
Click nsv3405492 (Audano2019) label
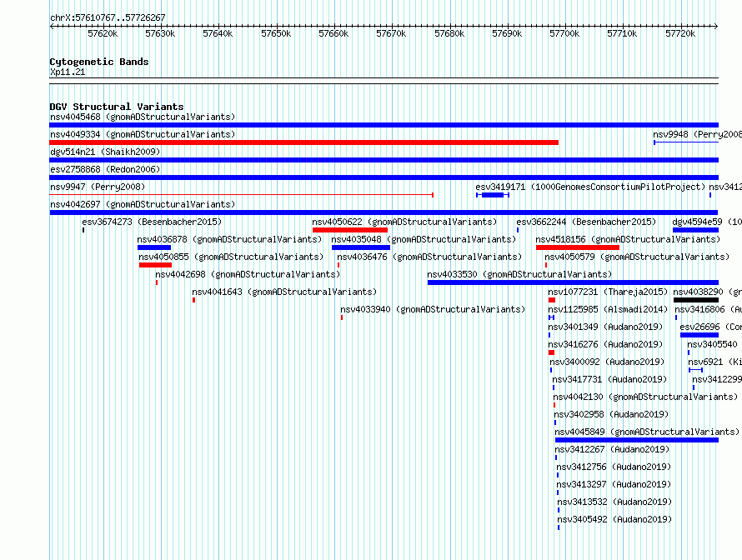click(614, 519)
